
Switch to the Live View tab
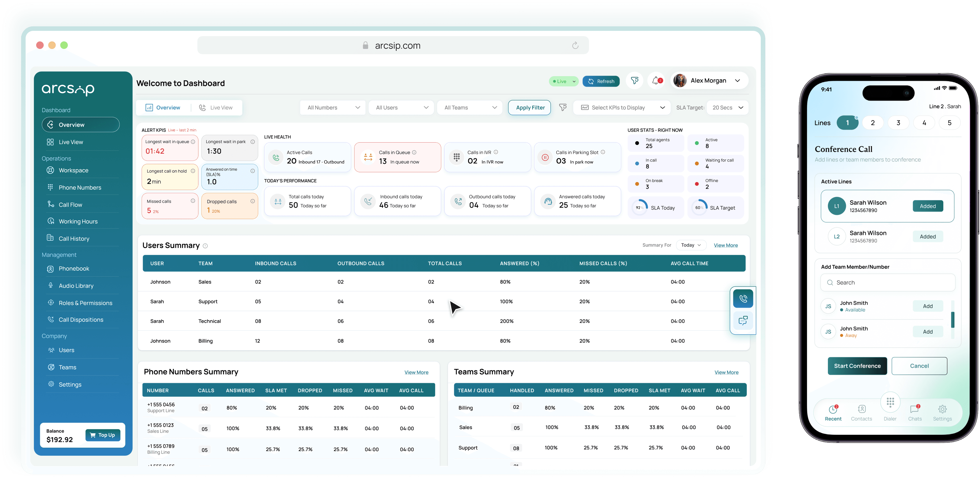click(x=216, y=108)
